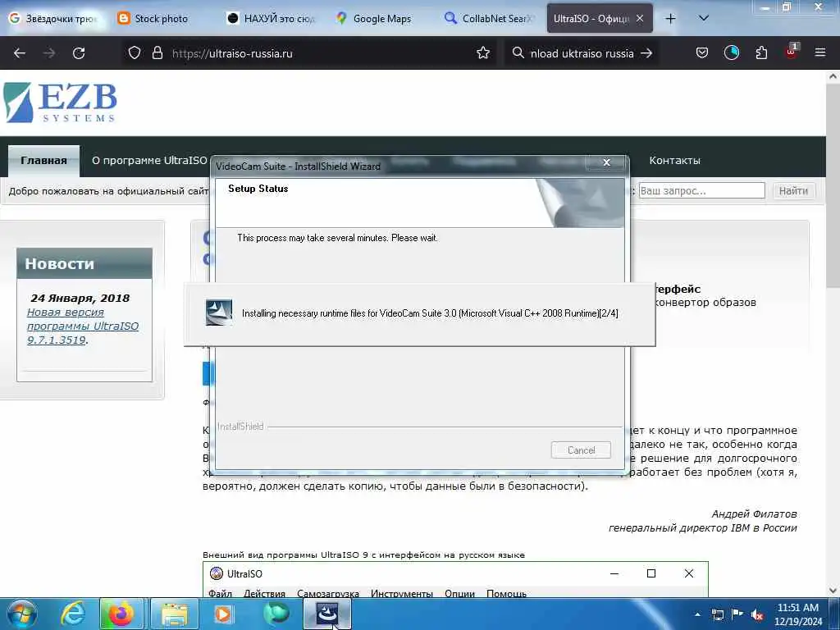
Task: Click 'Андрей Филатов' author text
Action: [754, 514]
